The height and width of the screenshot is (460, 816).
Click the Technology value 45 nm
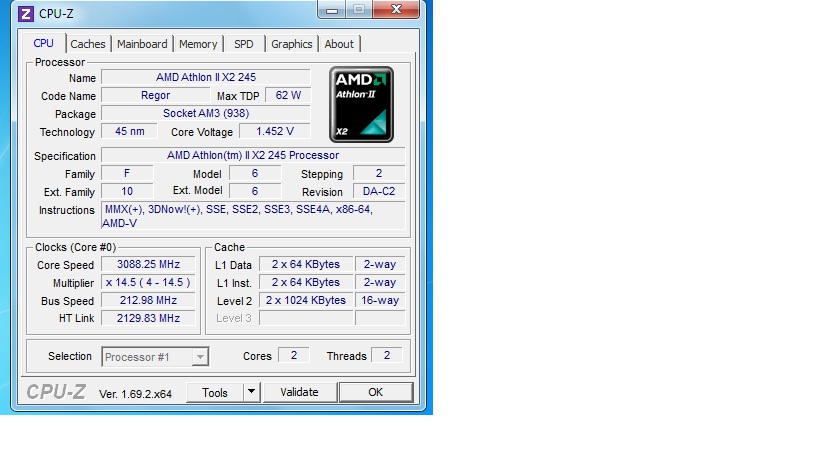[x=129, y=131]
